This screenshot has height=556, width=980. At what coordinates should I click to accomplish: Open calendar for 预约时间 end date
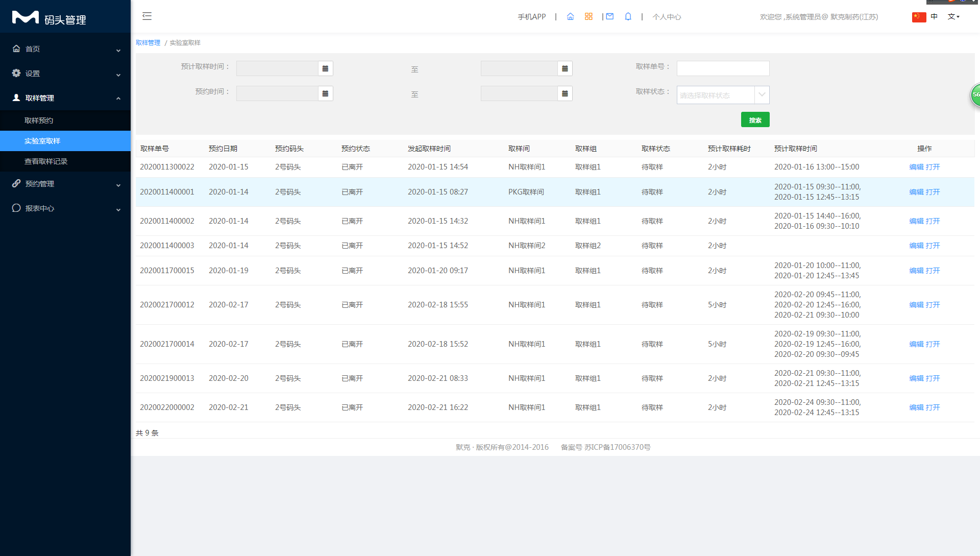[565, 93]
